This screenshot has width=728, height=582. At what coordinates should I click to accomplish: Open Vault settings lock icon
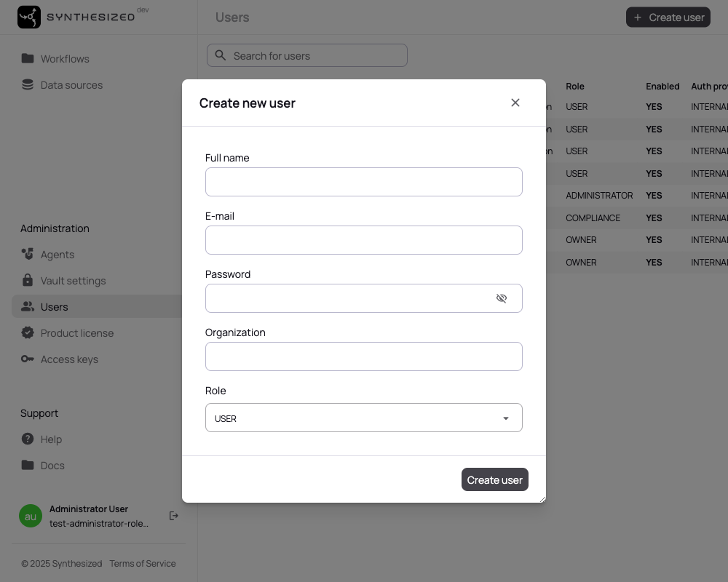coord(28,280)
